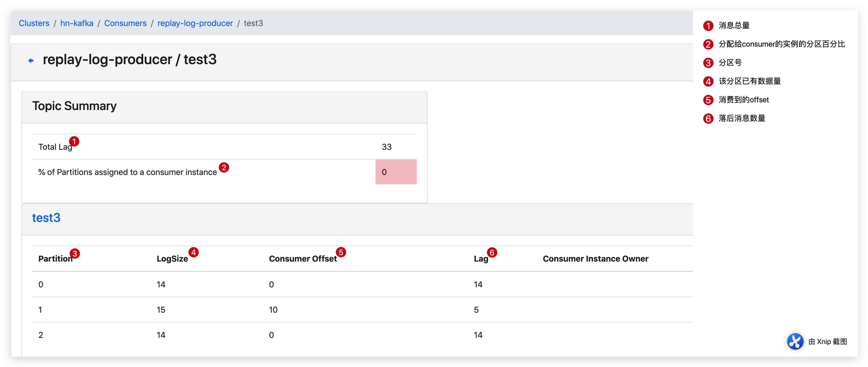This screenshot has width=868, height=367.
Task: Click the Consumer Offset column header
Action: pyautogui.click(x=302, y=258)
